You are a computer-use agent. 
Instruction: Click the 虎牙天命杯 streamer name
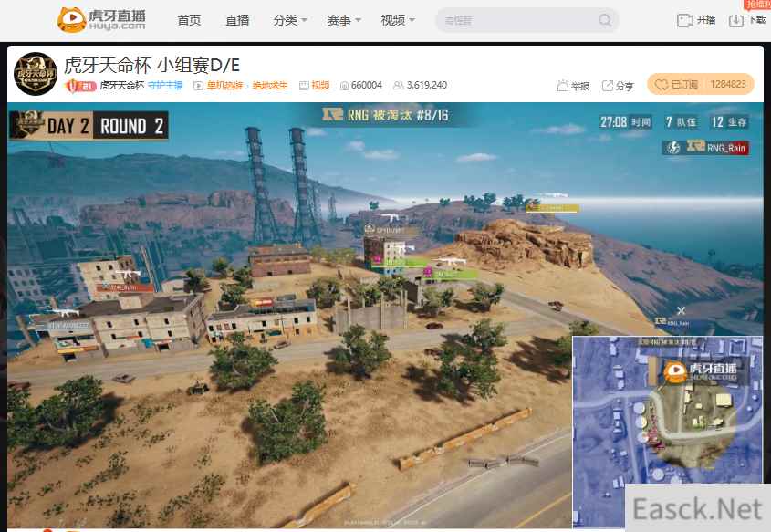coord(121,86)
